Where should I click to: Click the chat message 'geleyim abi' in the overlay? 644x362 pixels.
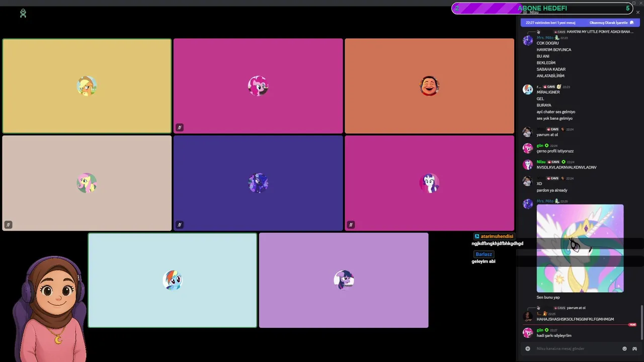pos(484,261)
